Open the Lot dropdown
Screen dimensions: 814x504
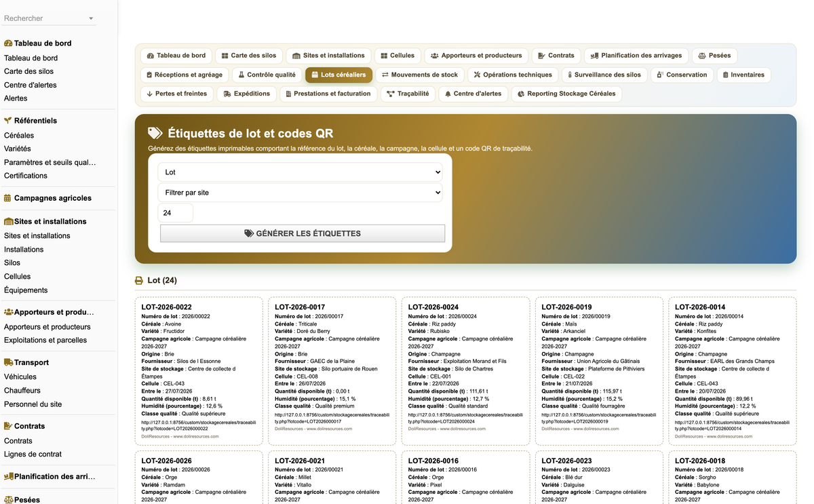[x=300, y=172]
